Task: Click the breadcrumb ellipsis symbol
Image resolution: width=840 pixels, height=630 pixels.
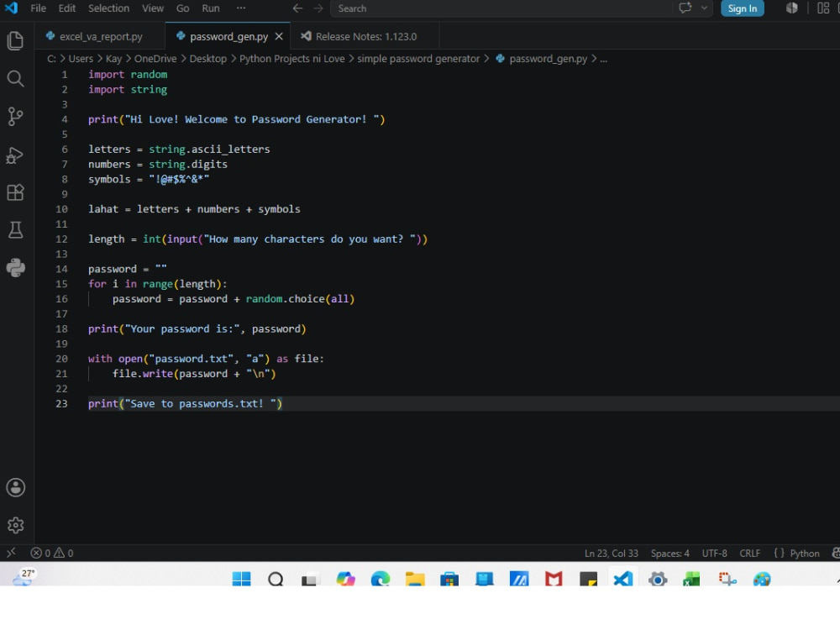Action: 604,59
